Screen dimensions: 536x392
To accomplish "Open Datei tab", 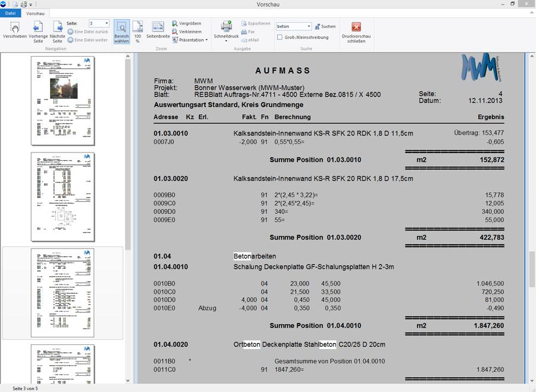I will (x=10, y=13).
